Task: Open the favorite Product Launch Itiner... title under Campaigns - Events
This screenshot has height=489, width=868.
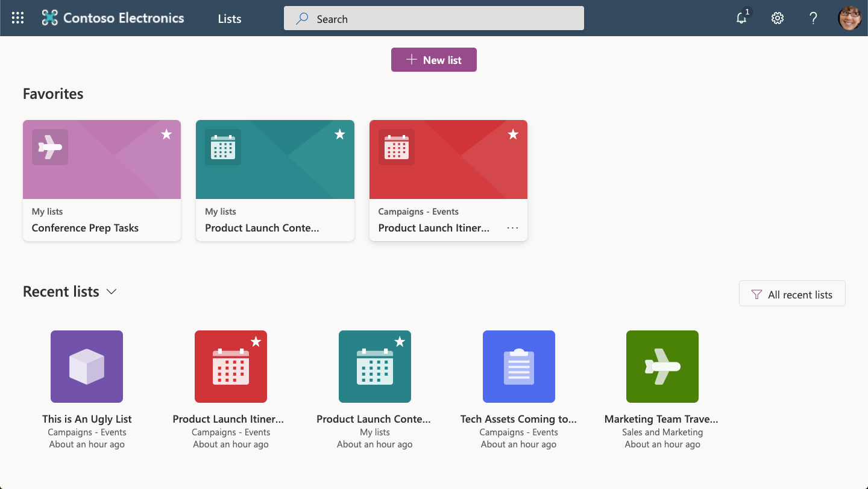Action: 434,228
